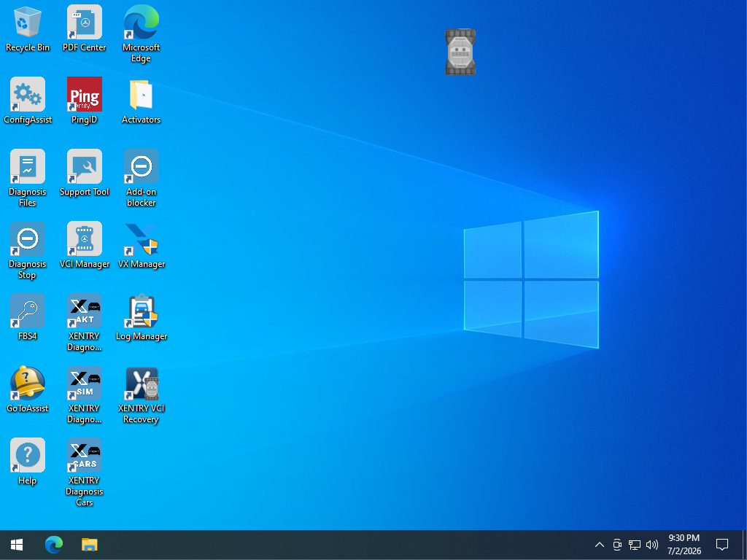Screen dimensions: 747x560
Task: Open the Windows Start menu
Action: tap(17, 544)
